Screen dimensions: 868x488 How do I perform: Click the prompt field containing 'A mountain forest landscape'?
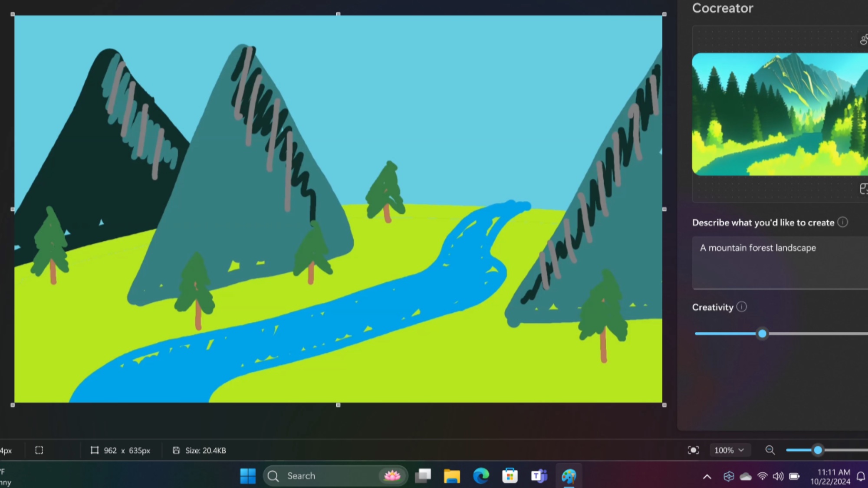pos(777,260)
